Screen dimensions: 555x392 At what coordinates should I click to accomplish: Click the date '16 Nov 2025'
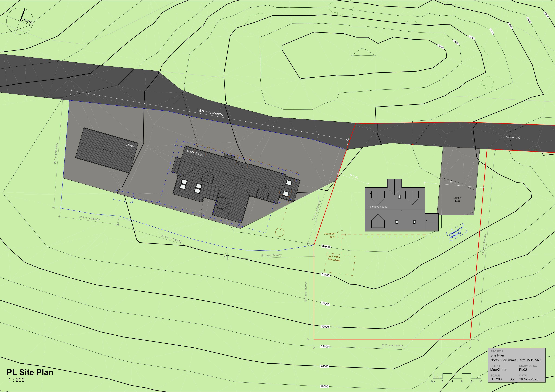(529, 379)
